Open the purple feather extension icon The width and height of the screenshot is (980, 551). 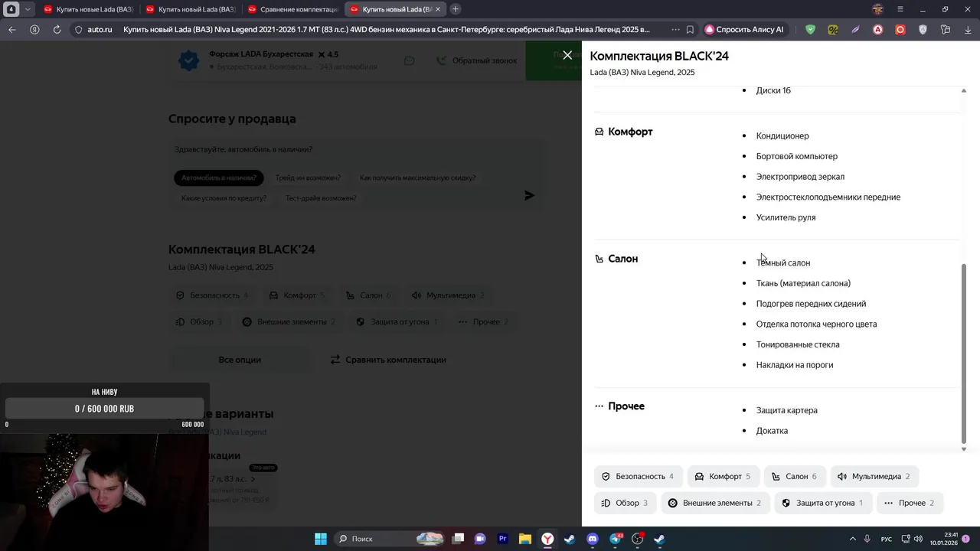[x=855, y=30]
